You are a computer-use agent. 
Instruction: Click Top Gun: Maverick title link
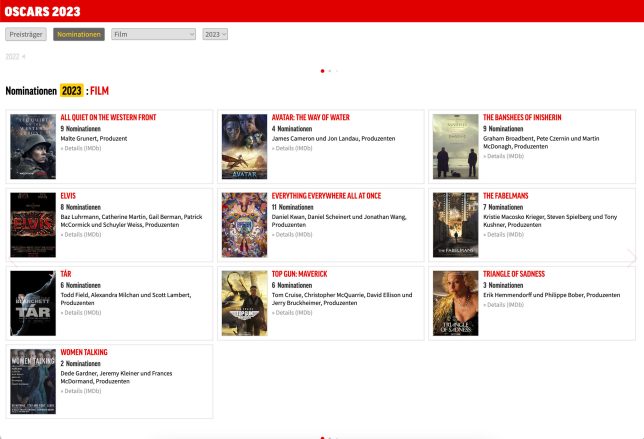coord(299,274)
